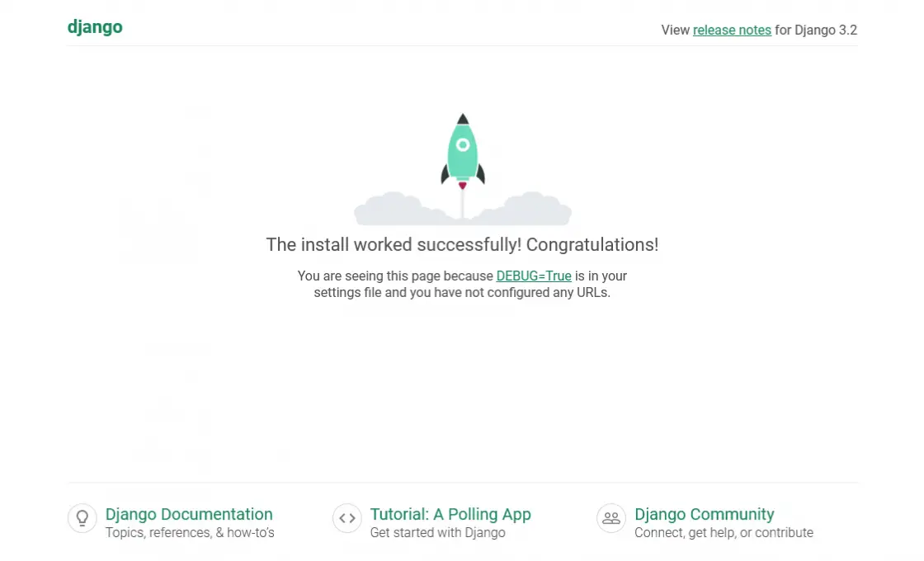Click 'Topics, references, & how-to's' text
The height and width of the screenshot is (561, 924).
click(190, 533)
